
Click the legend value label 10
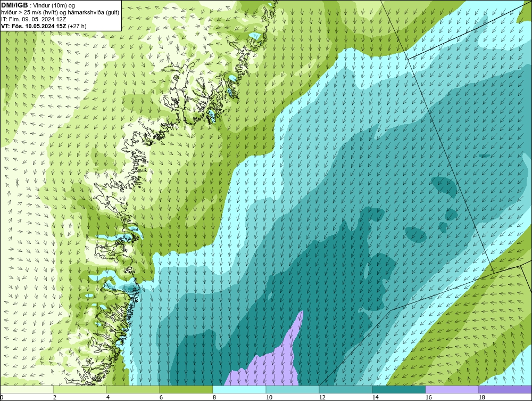tap(269, 397)
